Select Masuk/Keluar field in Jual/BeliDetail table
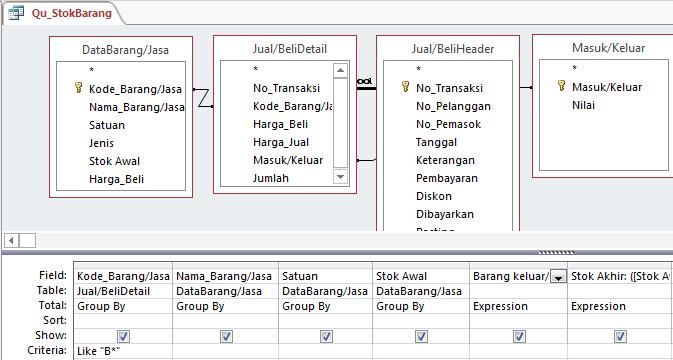The width and height of the screenshot is (673, 360). point(288,160)
